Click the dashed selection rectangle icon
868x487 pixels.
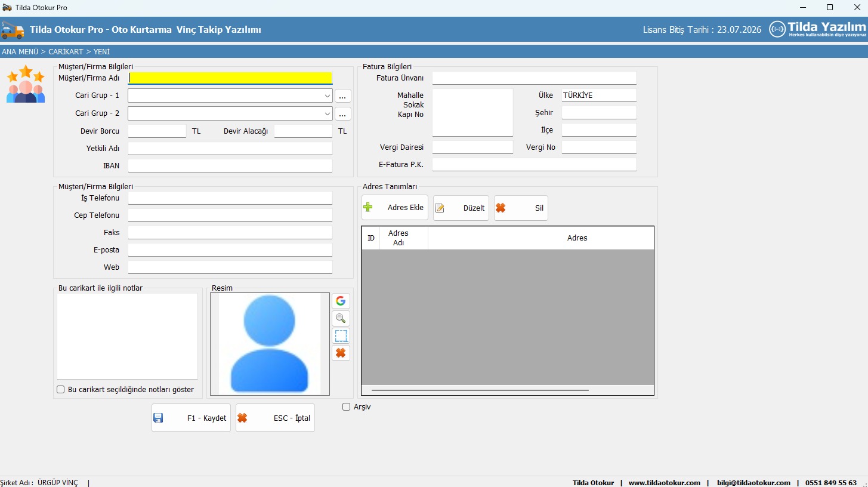(341, 335)
